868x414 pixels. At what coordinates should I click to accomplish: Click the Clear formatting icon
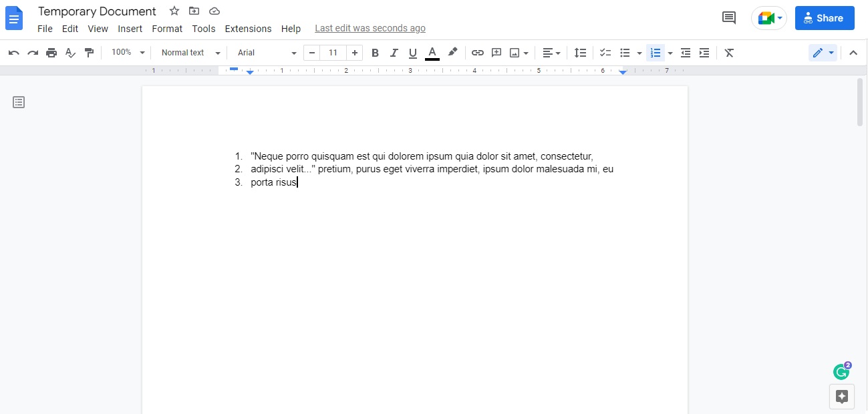[729, 53]
